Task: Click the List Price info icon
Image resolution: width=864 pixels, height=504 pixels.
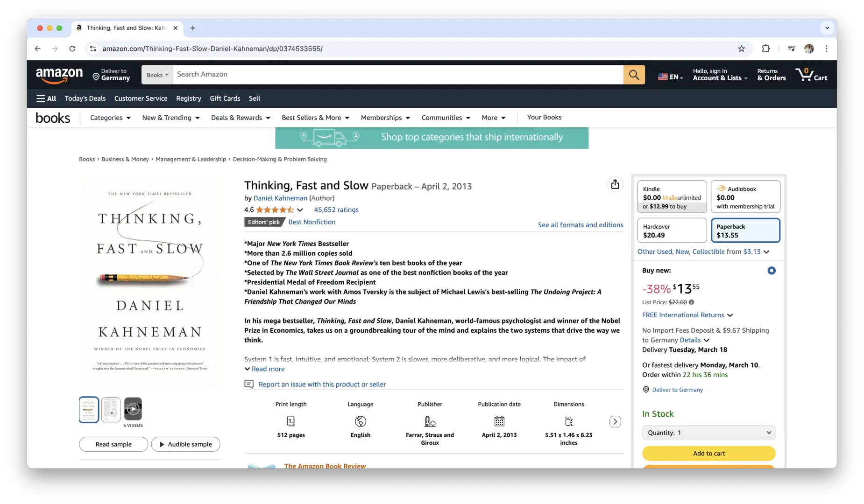Action: click(692, 302)
